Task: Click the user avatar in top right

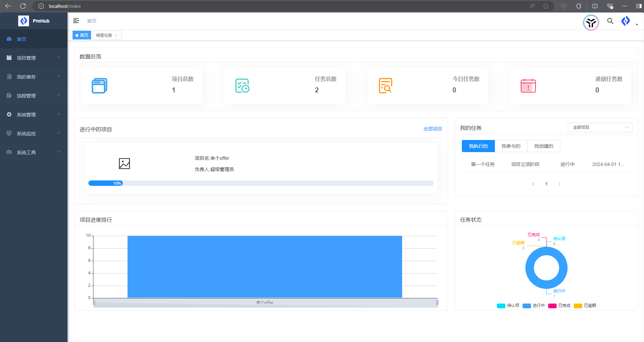Action: (x=591, y=22)
